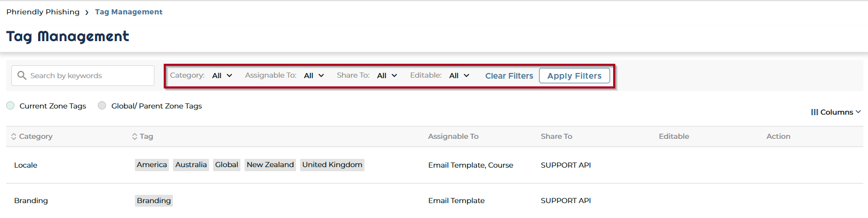This screenshot has height=218, width=868.
Task: Click the America tag chip
Action: 152,165
